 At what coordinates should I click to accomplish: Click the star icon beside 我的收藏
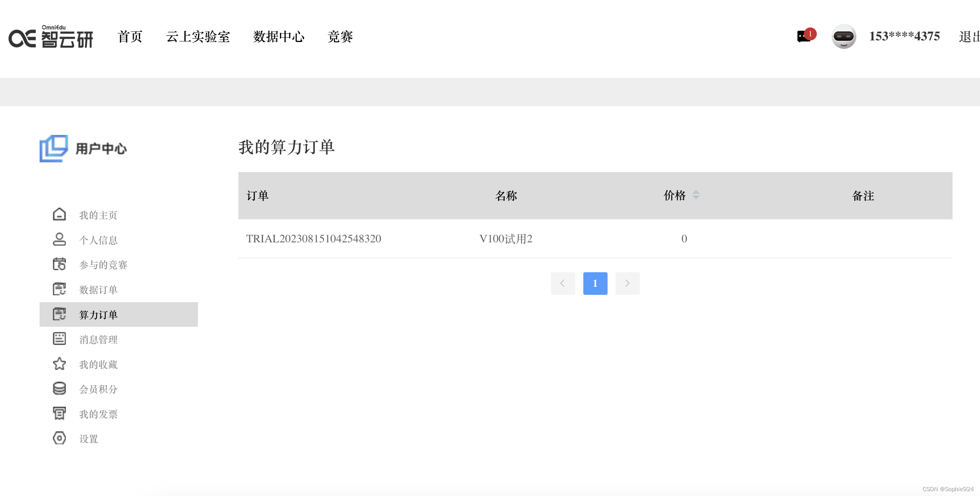[x=59, y=364]
